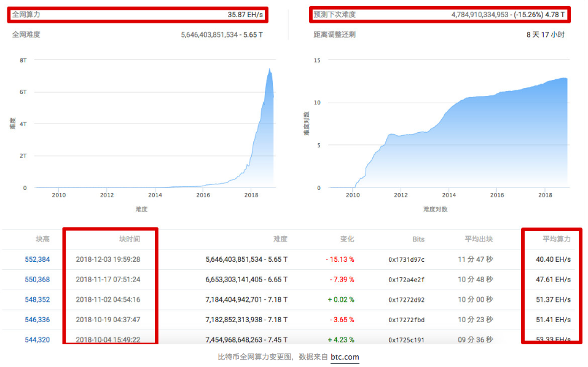
Task: Click the 0x1731d97c bits value
Action: 406,259
